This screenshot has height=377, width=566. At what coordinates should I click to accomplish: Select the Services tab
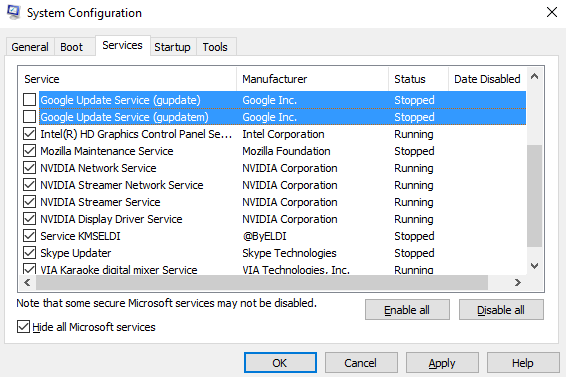click(x=122, y=46)
